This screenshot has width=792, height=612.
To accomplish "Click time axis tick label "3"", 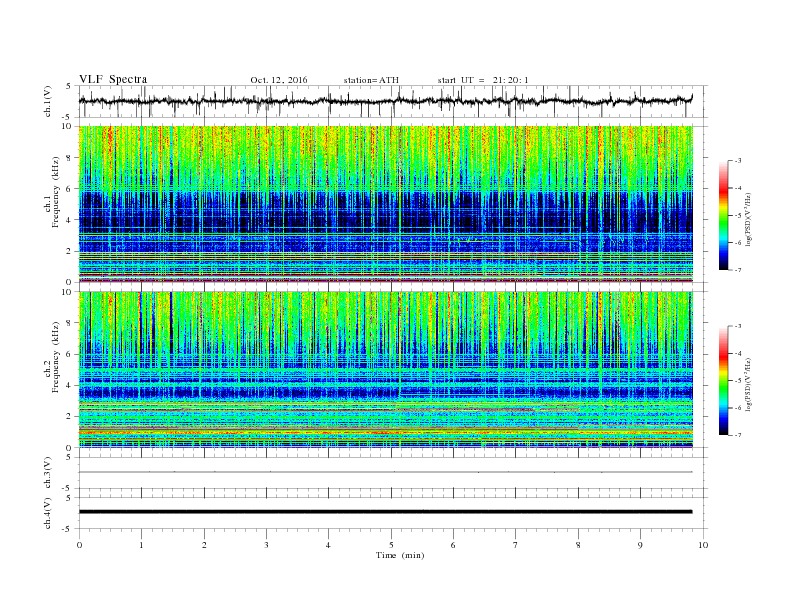I will pos(266,545).
